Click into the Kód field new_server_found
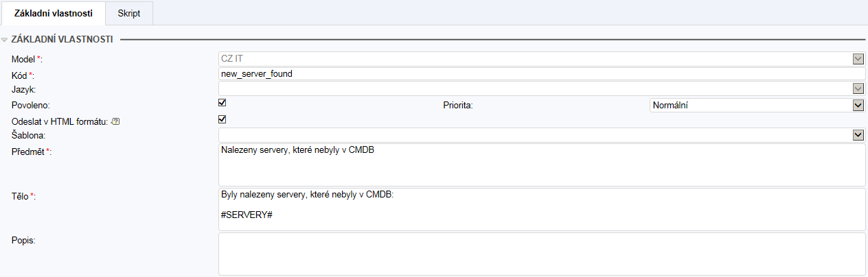 tap(541, 74)
